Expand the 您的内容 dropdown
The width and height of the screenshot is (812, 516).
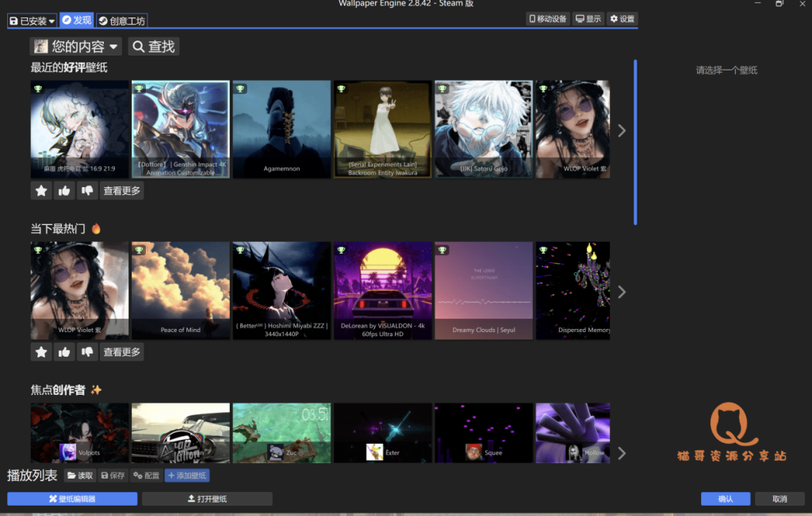(x=75, y=47)
